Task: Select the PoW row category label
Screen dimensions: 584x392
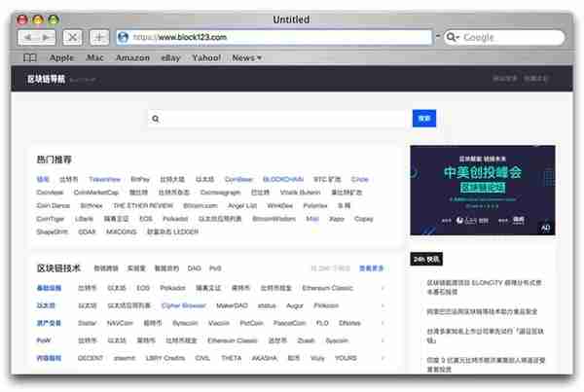Action: coord(44,340)
